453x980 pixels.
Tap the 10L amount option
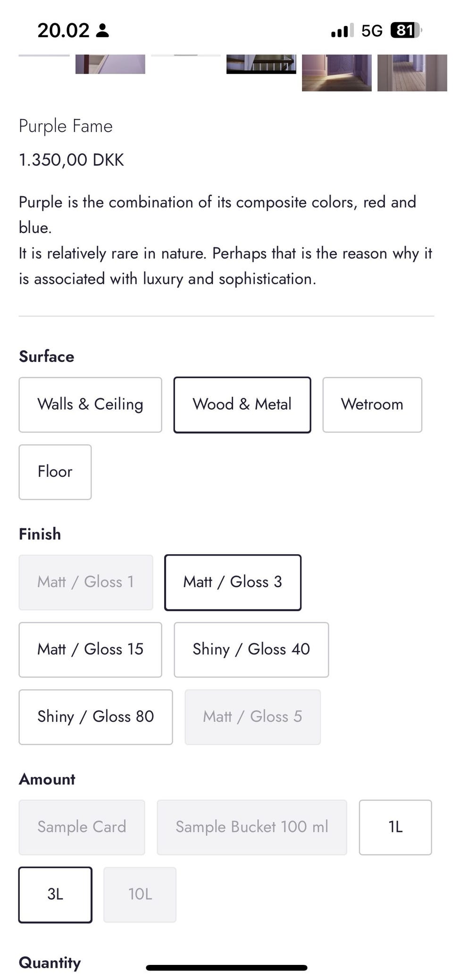[140, 895]
